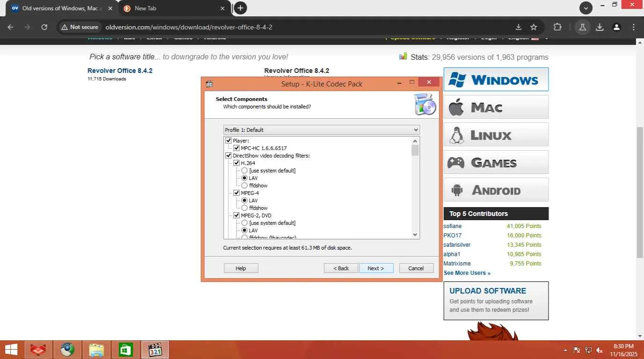Open the network icon in the system tray

pyautogui.click(x=588, y=350)
